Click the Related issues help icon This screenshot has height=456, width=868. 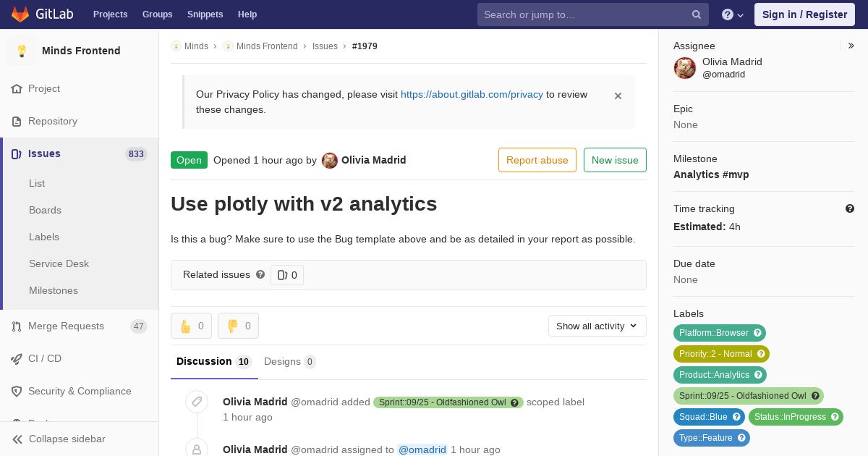point(260,274)
